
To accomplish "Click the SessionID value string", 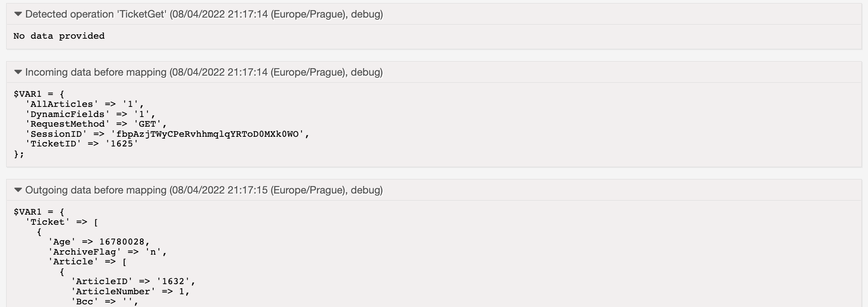I will click(207, 134).
